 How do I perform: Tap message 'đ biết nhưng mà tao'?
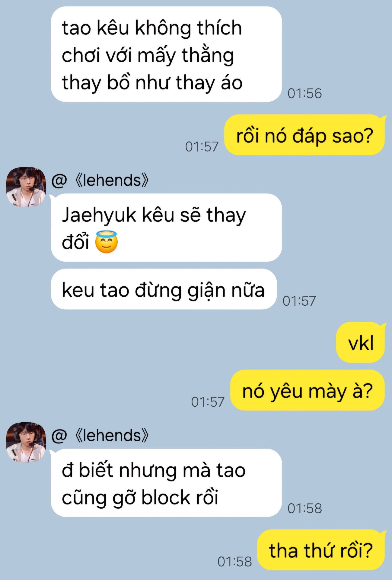pos(166,483)
